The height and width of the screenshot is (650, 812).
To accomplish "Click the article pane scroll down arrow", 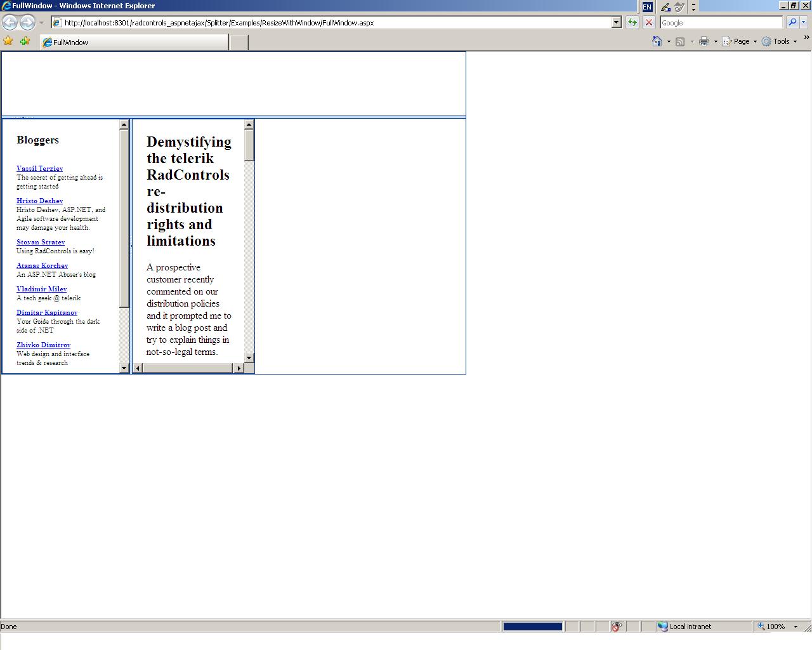I will tap(249, 357).
